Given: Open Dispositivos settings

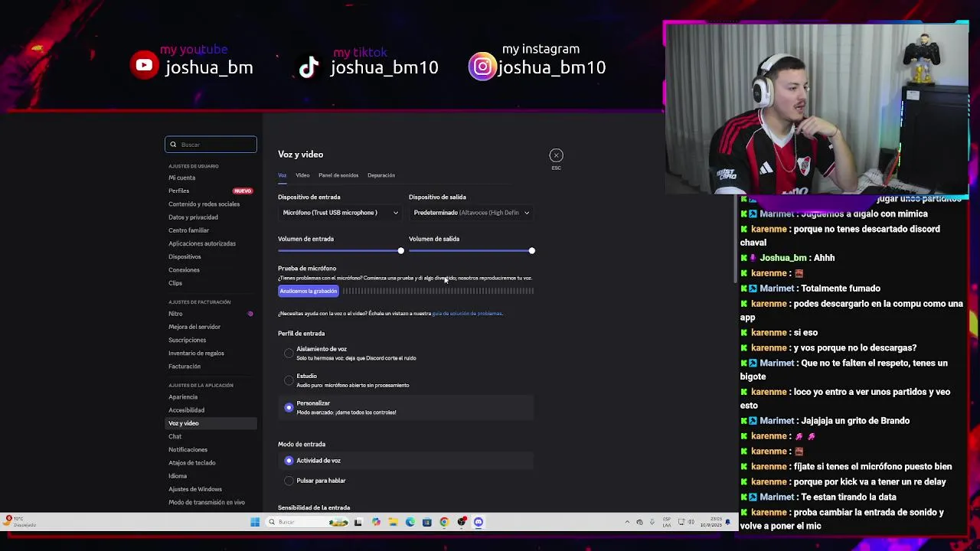Looking at the screenshot, I should (x=185, y=256).
